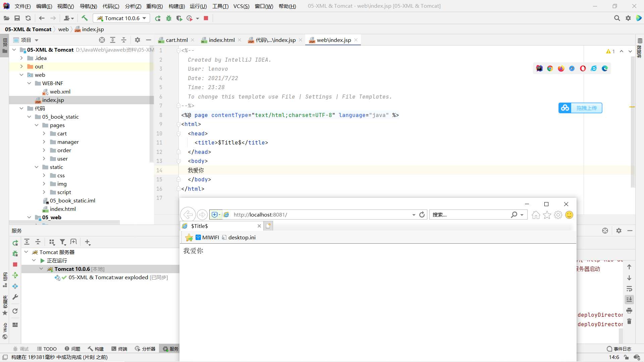Open the browser address bar dropdown arrow

point(414,215)
